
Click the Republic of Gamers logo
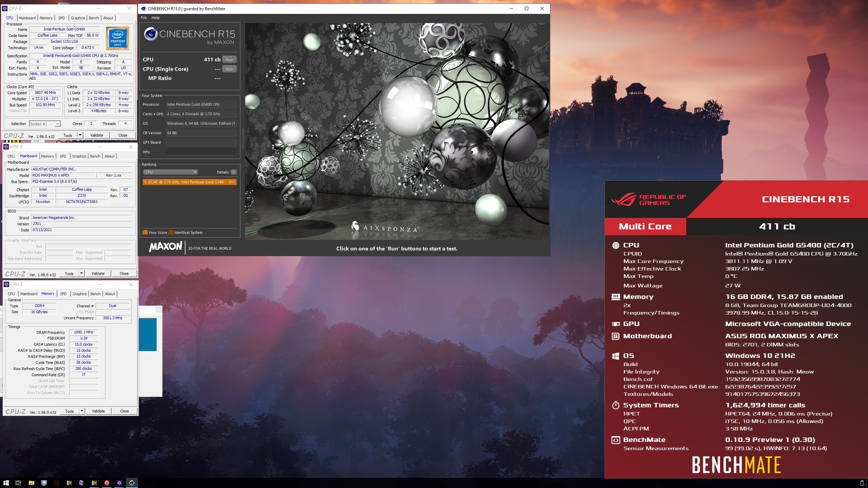pyautogui.click(x=649, y=200)
